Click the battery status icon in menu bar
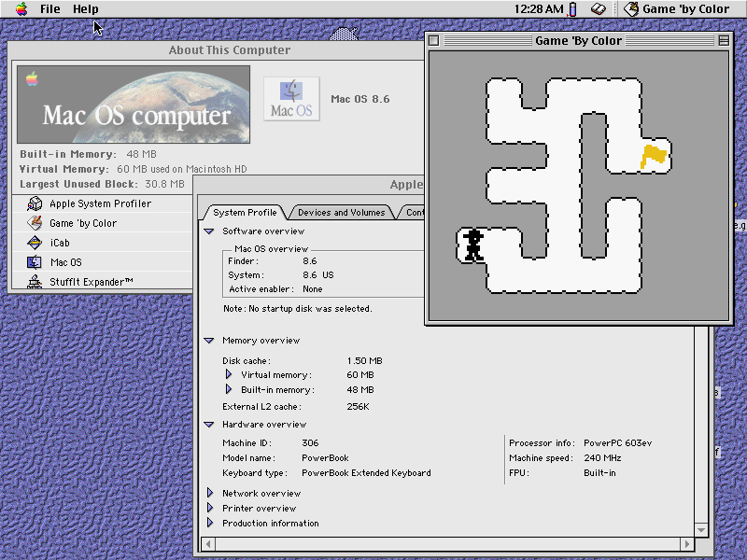This screenshot has width=747, height=560. (x=573, y=9)
